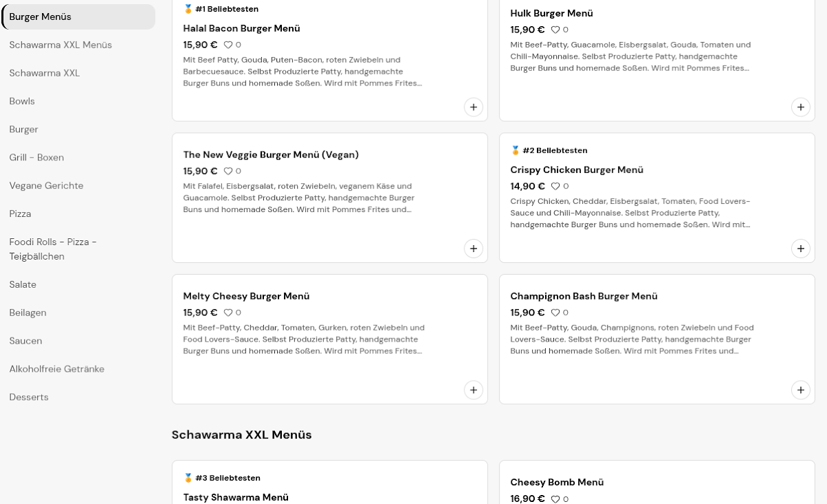This screenshot has height=504, width=827.
Task: Like The New Veggie Burger Menü heart
Action: click(228, 171)
